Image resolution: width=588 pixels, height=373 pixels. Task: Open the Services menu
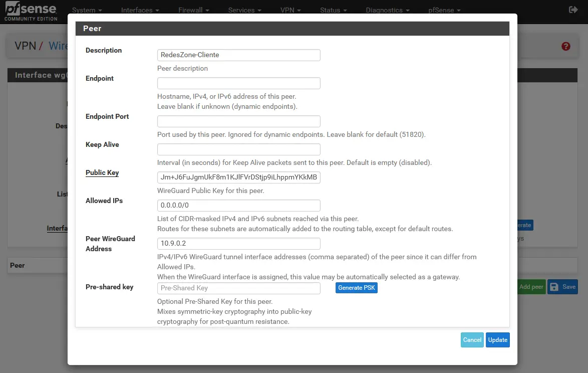pos(244,10)
